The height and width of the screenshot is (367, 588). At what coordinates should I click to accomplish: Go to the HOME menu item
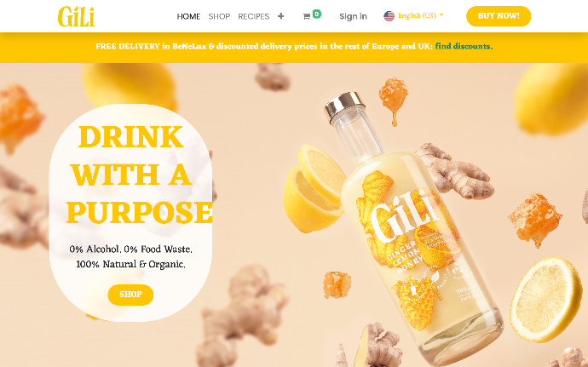tap(188, 16)
